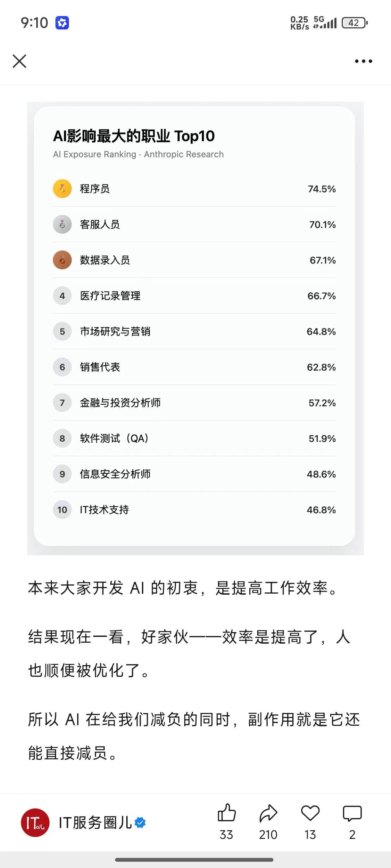Open the IT服务圈儿 account name link
The image size is (391, 868).
tap(95, 823)
